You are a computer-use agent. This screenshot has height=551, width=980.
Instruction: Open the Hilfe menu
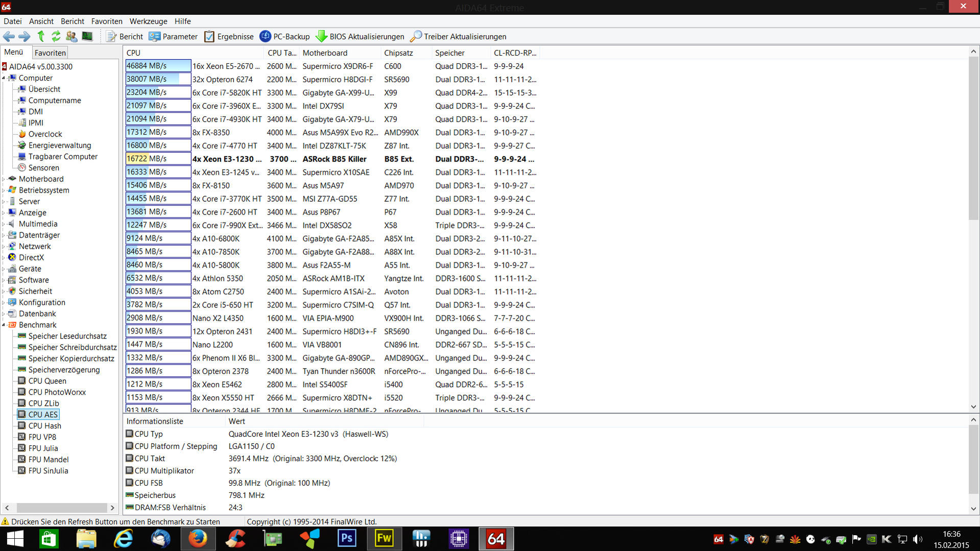(x=182, y=21)
